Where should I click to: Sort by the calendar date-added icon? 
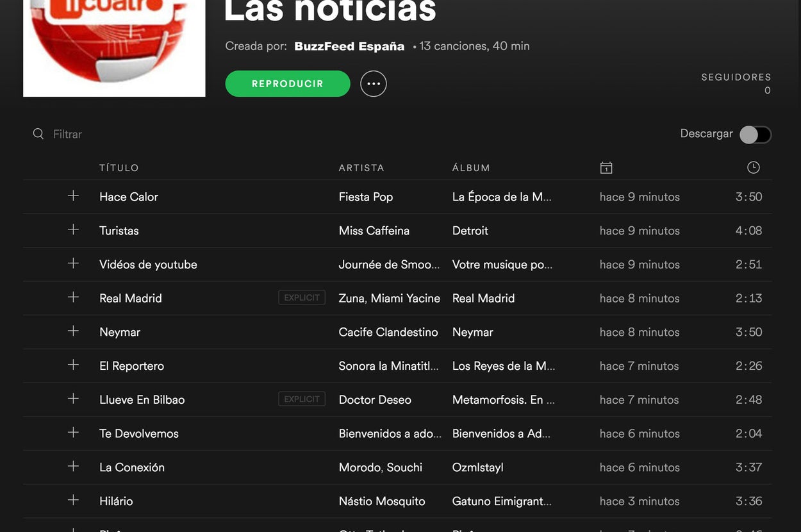[606, 168]
